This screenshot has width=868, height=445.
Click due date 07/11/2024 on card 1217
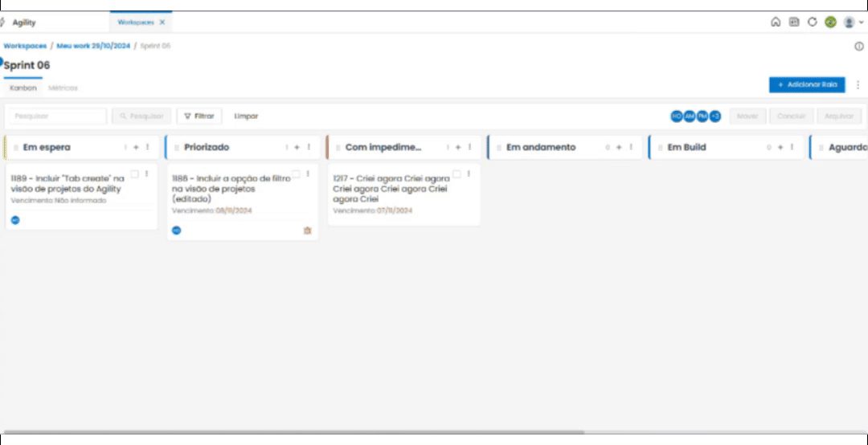coord(395,211)
